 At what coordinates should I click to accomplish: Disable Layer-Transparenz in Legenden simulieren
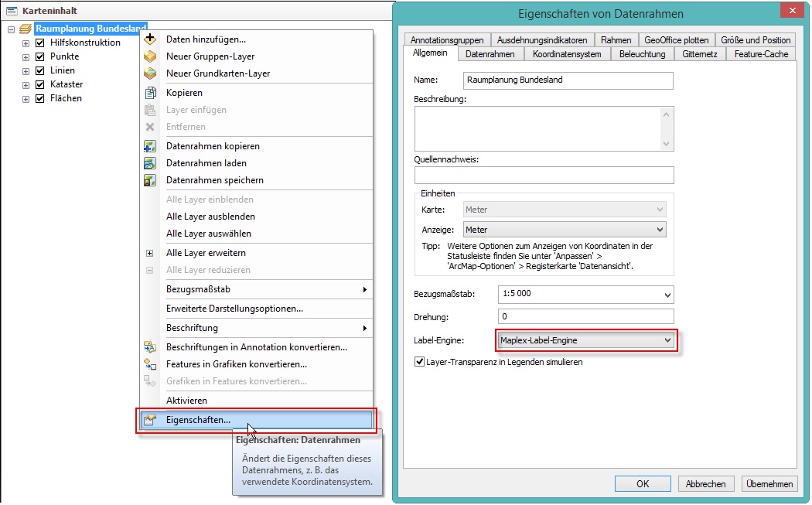coord(420,361)
